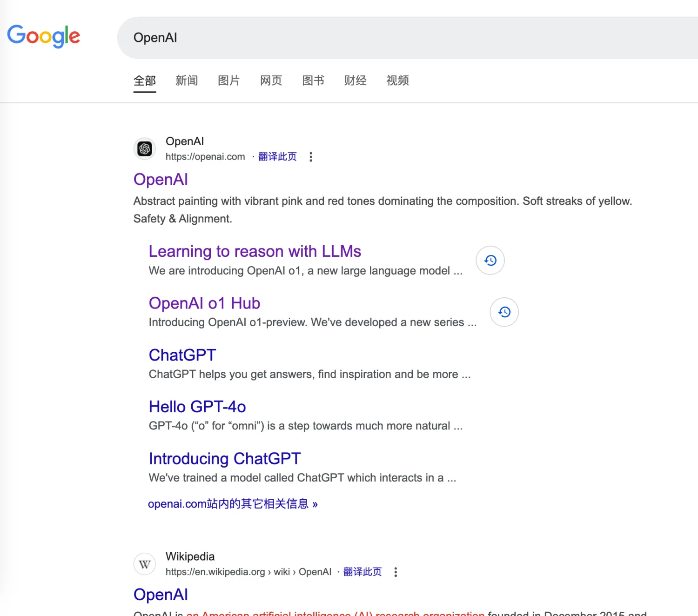Screen dimensions: 698x616
Task: Click the OpenAI site name above openai.com
Action: [x=185, y=141]
